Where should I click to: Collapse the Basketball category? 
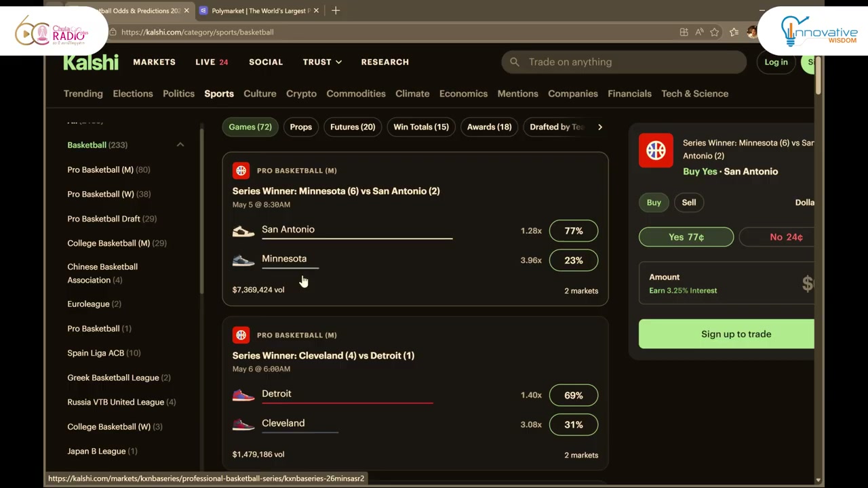pyautogui.click(x=180, y=145)
